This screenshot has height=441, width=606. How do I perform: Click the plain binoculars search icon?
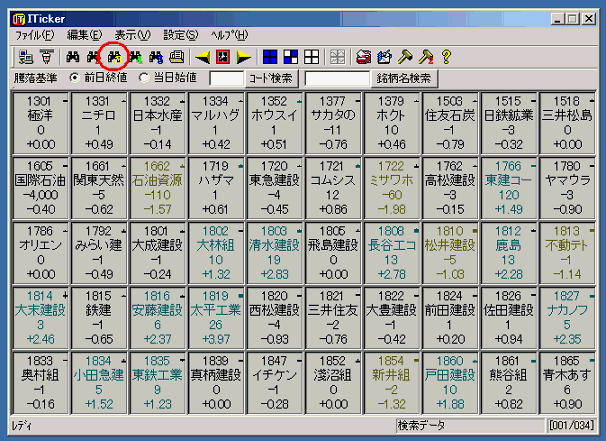pos(72,57)
